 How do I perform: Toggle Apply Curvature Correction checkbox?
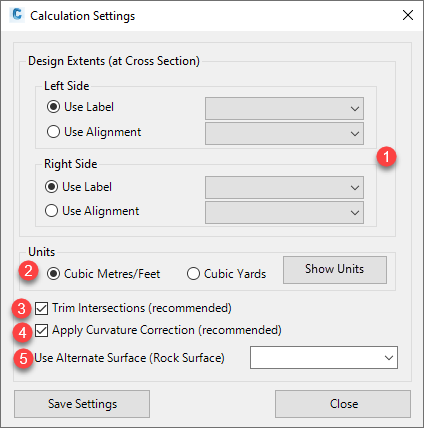[42, 331]
